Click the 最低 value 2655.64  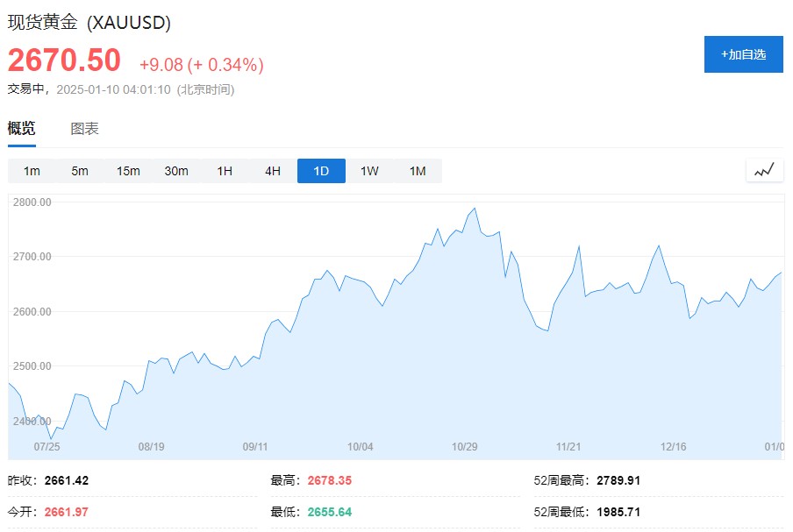pyautogui.click(x=330, y=511)
